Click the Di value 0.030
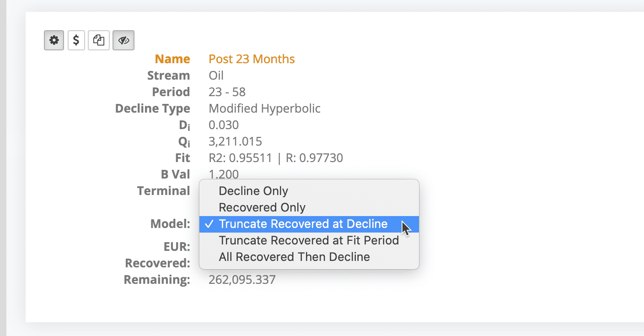Viewport: 644px width, 336px height. coord(224,125)
